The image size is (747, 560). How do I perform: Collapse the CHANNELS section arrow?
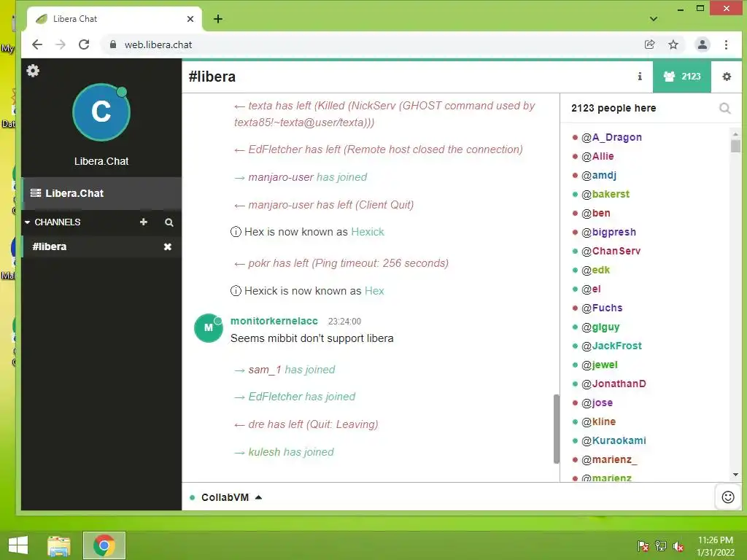tap(27, 222)
